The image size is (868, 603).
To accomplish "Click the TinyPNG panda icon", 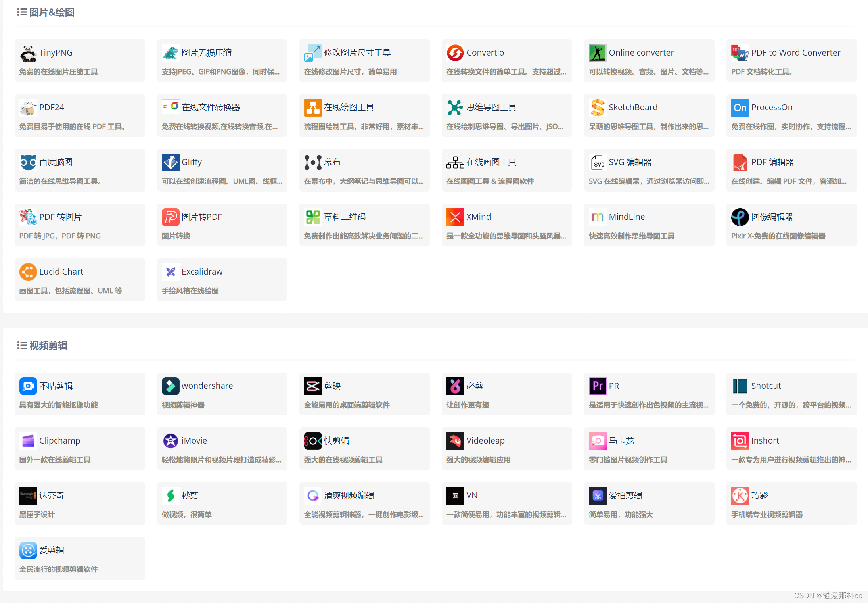I will pos(28,53).
